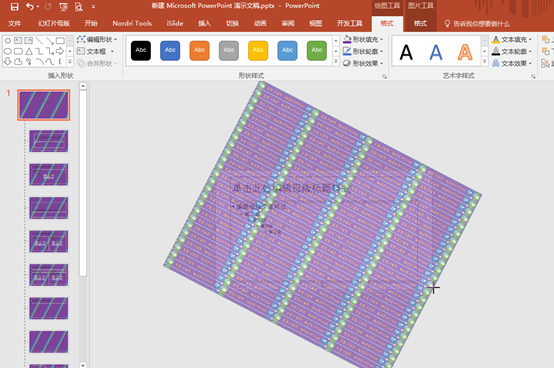Choose the straight line shape tool
554x368 pixels.
click(x=39, y=41)
